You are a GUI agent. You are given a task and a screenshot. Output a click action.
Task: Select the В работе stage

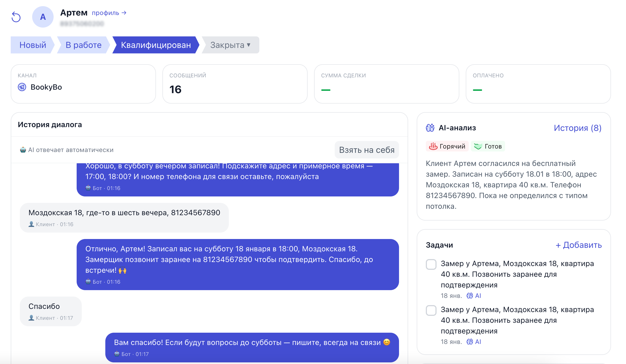(x=83, y=45)
